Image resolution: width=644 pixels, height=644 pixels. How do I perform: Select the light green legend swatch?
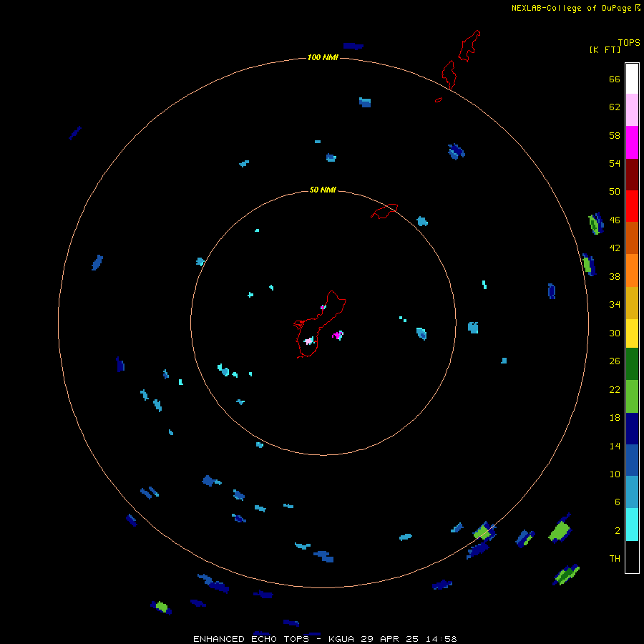click(x=632, y=396)
